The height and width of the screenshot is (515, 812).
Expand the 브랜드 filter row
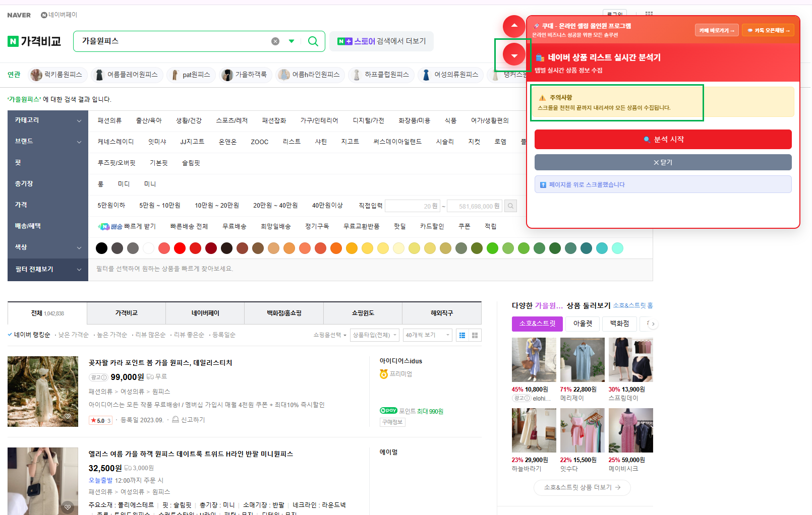click(x=48, y=142)
